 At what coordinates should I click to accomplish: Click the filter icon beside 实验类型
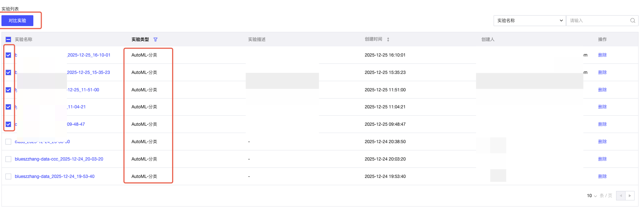coord(155,40)
